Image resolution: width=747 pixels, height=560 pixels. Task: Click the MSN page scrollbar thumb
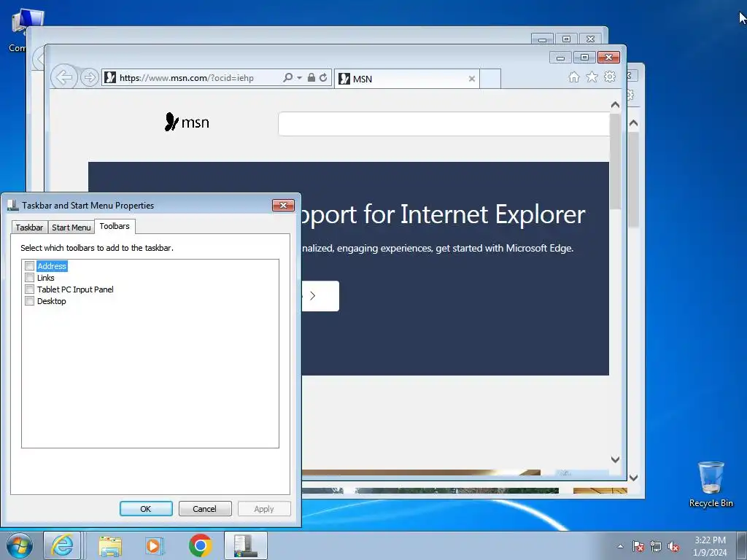615,160
